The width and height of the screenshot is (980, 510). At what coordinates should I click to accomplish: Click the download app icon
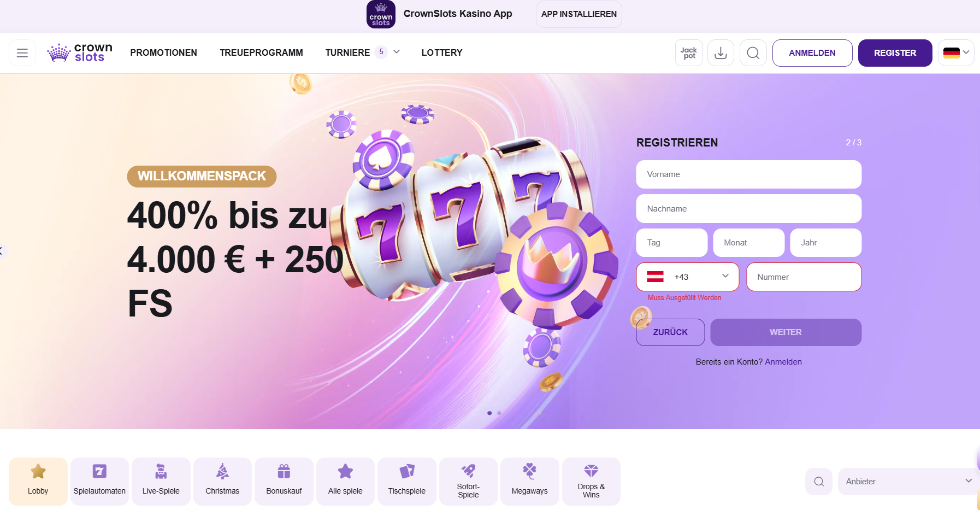[x=721, y=53]
